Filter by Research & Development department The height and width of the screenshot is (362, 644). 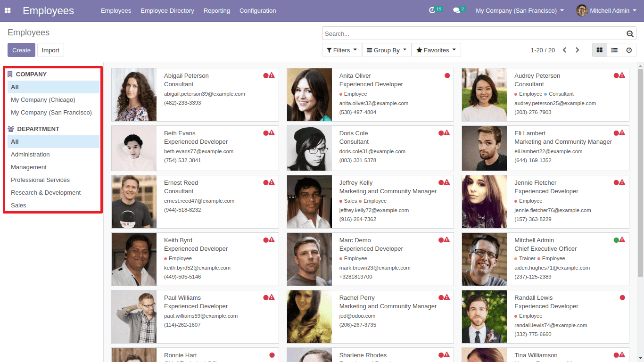coord(53,192)
